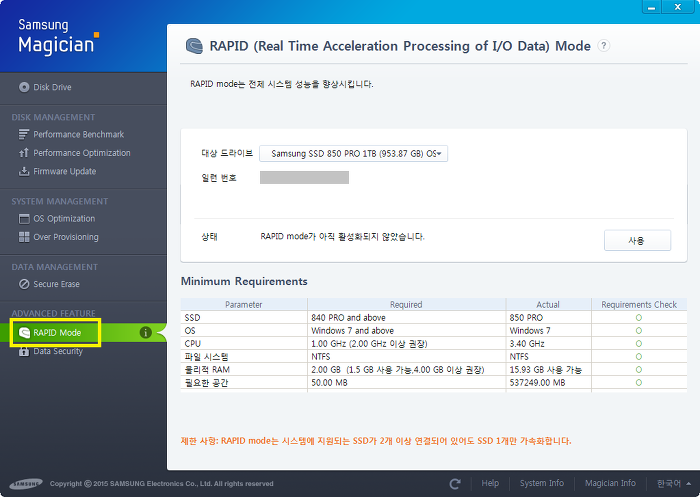This screenshot has height=497, width=700.
Task: Minimize the Magician window
Action: (x=651, y=7)
